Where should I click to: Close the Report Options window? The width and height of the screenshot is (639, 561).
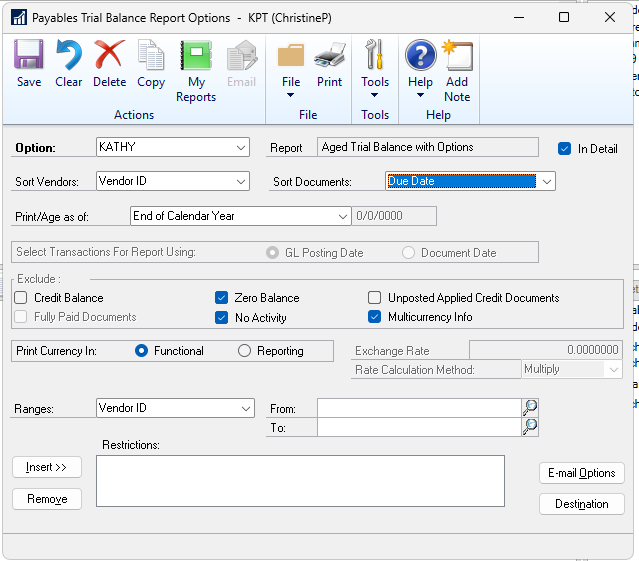point(610,17)
